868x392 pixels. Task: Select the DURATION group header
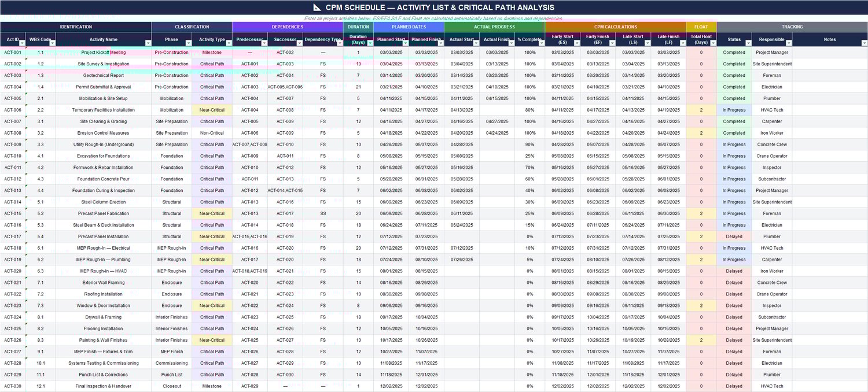[x=358, y=27]
